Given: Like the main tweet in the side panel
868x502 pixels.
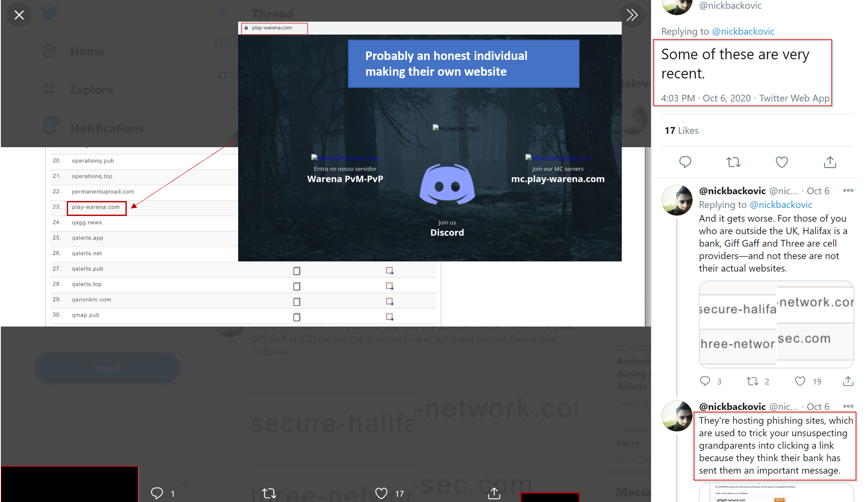Looking at the screenshot, I should 782,162.
